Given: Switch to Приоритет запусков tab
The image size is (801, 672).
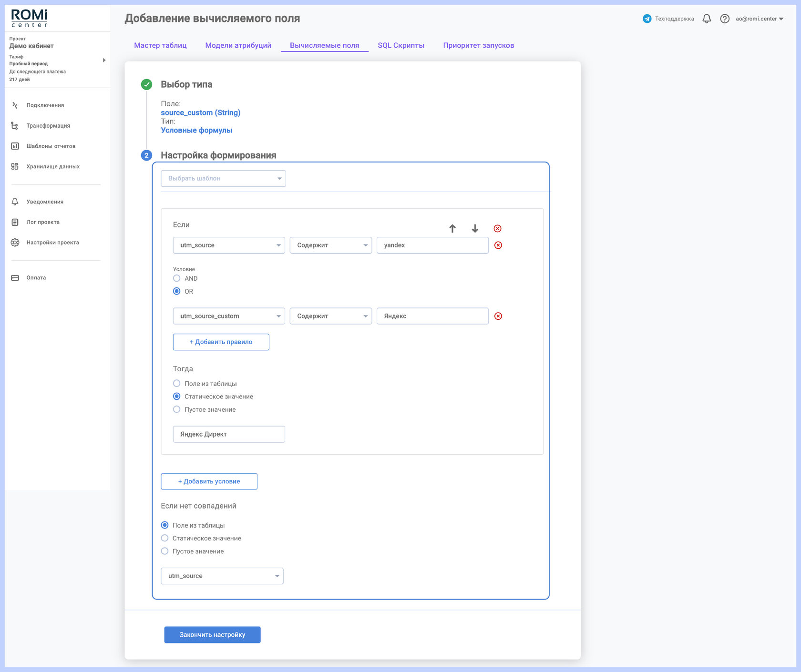Looking at the screenshot, I should coord(479,46).
